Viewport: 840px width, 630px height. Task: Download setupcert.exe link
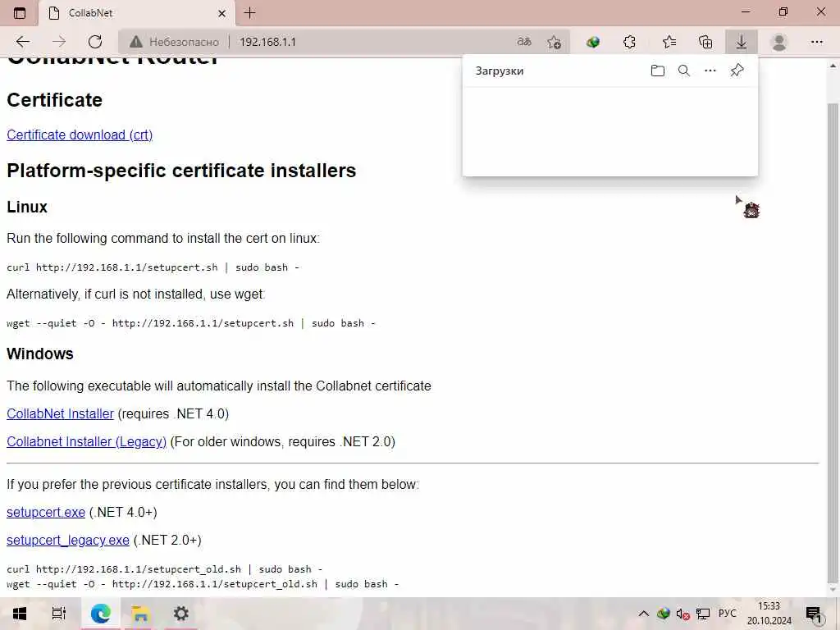pos(46,513)
